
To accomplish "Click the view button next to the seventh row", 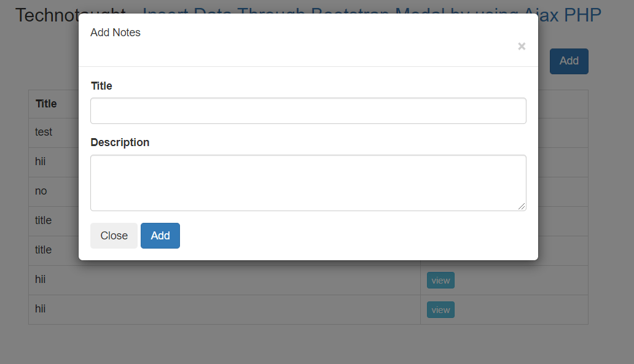I will (440, 280).
